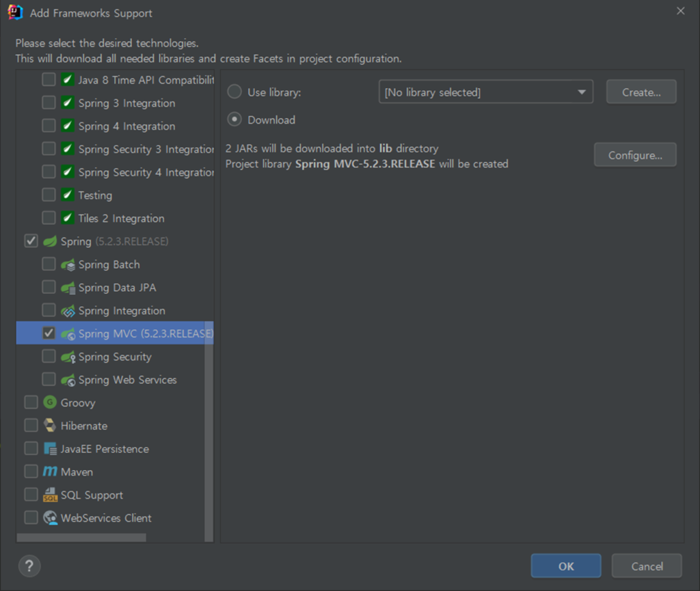Open the help question mark button
Screen dimensions: 700x591
tap(29, 566)
